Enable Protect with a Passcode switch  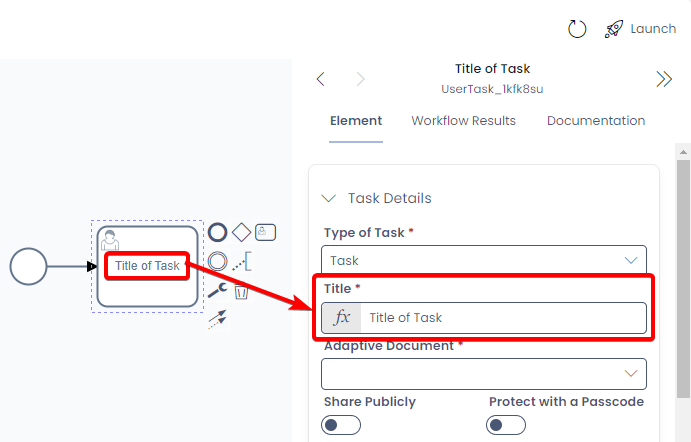pyautogui.click(x=506, y=425)
